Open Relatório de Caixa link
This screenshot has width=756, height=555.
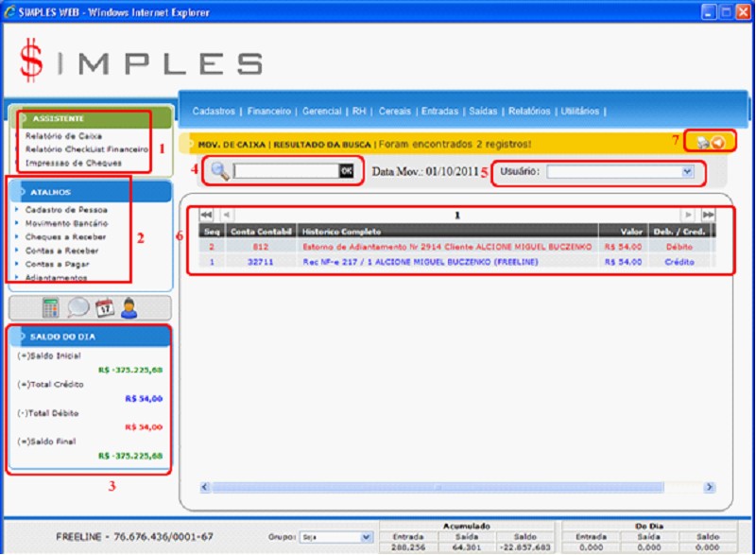click(63, 136)
